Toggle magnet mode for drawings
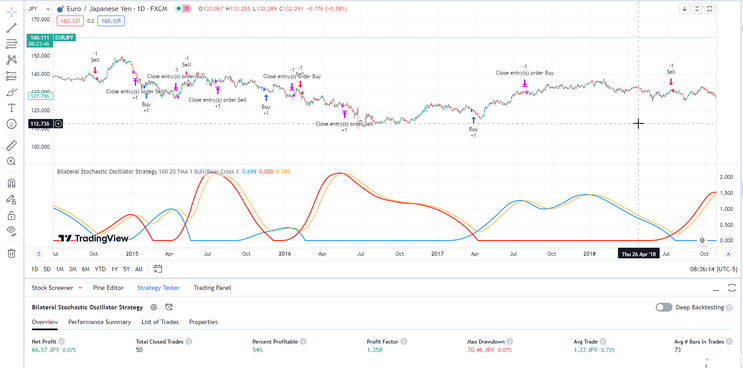This screenshot has width=743, height=368. 11,183
